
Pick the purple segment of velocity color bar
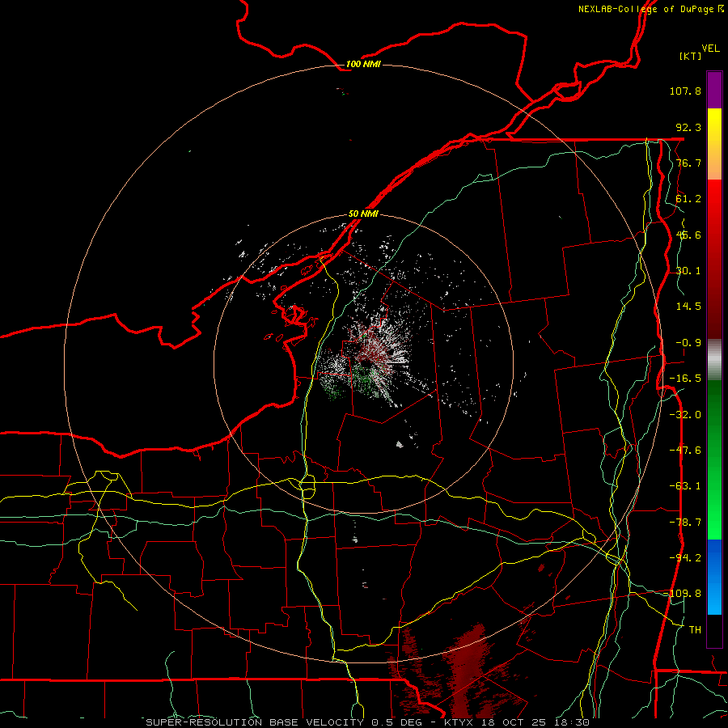pyautogui.click(x=714, y=91)
